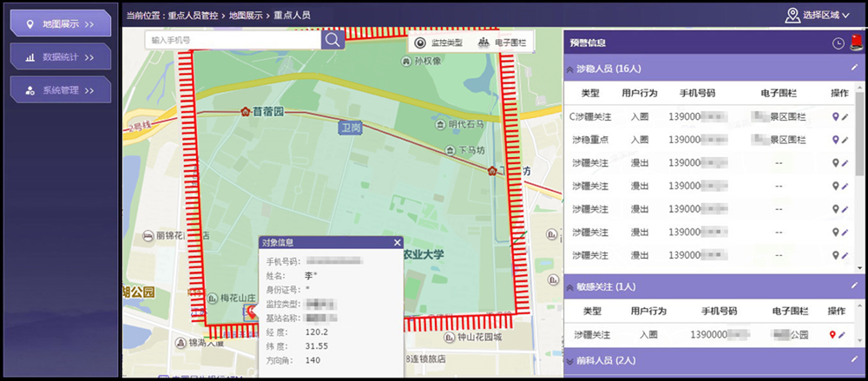Close the 对象信息 popup
This screenshot has width=868, height=381.
[x=398, y=243]
